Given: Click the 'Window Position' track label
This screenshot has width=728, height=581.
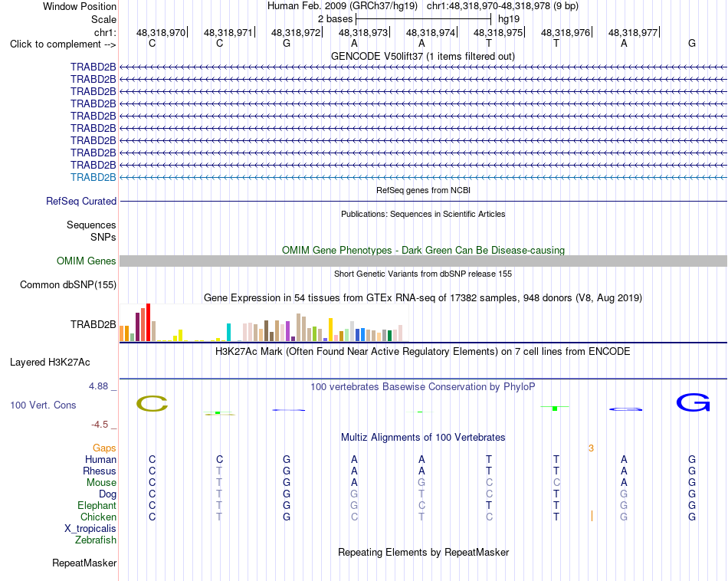Looking at the screenshot, I should click(x=80, y=6).
